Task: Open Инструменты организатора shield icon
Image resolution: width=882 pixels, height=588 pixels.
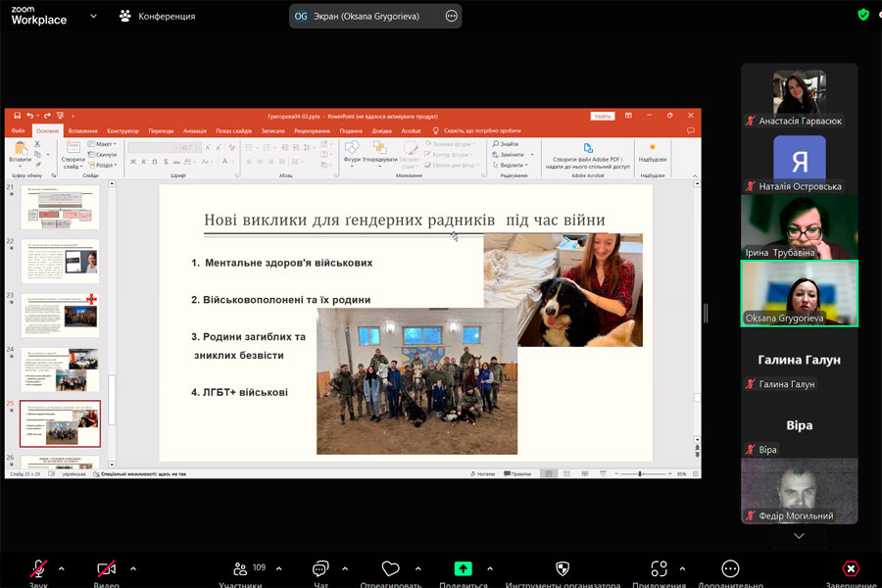Action: (x=563, y=569)
